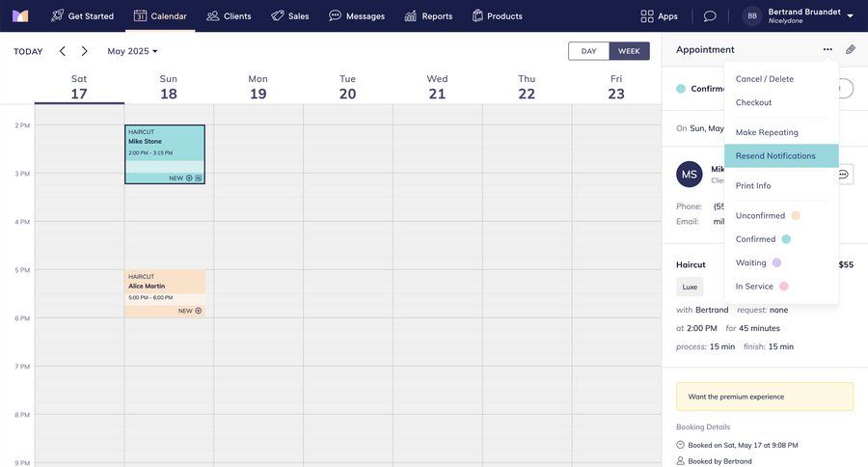Select the Calendar tab
This screenshot has width=868, height=467.
(160, 16)
